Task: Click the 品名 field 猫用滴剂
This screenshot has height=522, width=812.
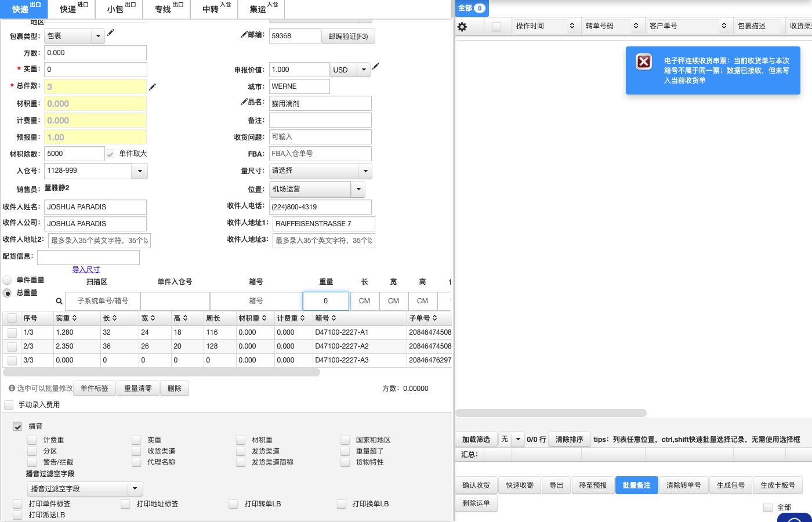Action: click(x=320, y=104)
